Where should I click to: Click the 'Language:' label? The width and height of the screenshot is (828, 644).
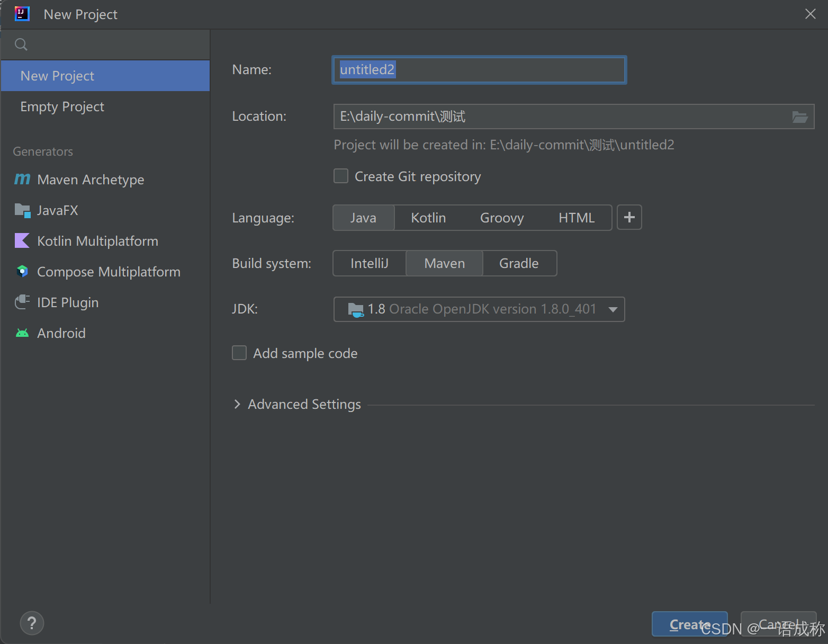(x=263, y=218)
